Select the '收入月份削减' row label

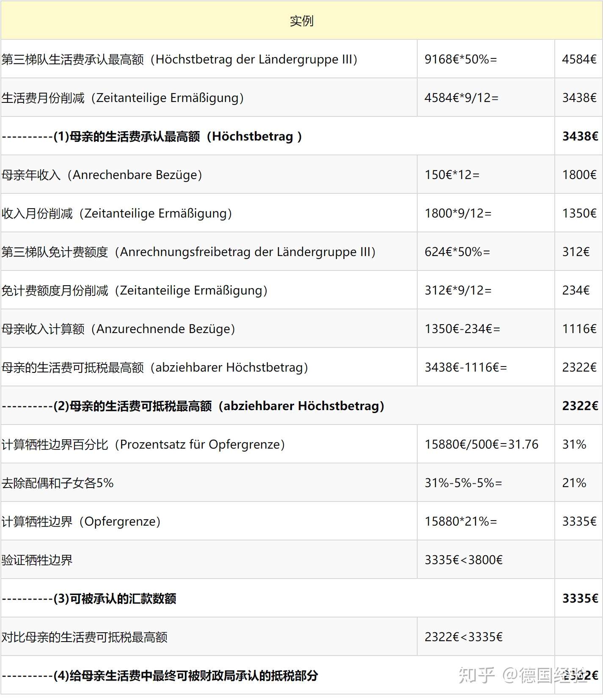pos(117,213)
